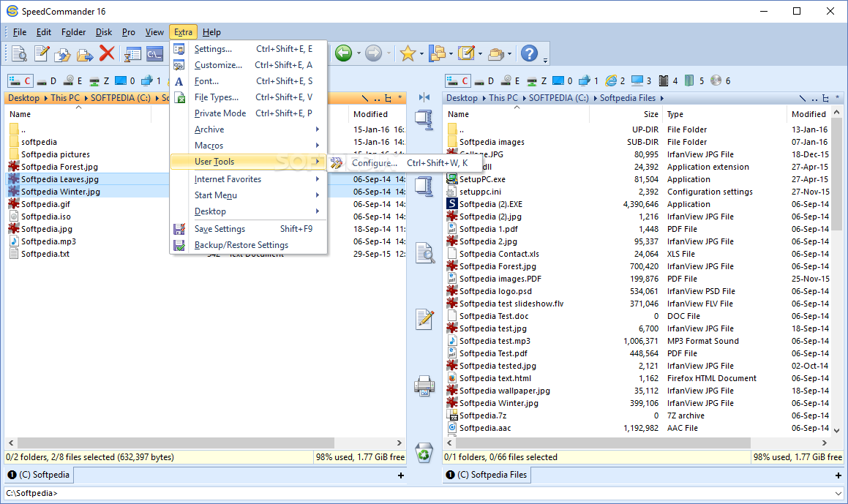The width and height of the screenshot is (848, 504).
Task: Click the printer icon in middle bar
Action: pyautogui.click(x=424, y=385)
